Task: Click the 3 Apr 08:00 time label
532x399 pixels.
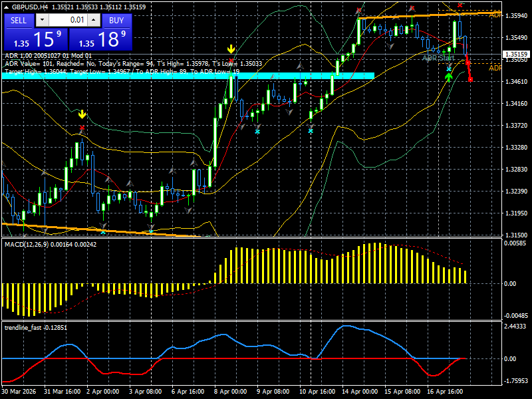Action: [x=145, y=392]
